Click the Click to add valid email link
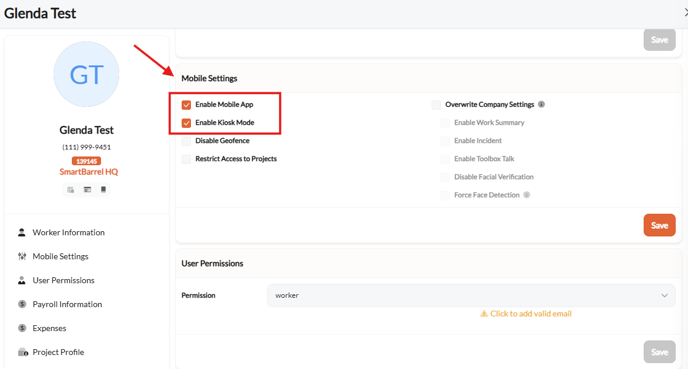The height and width of the screenshot is (369, 688). [530, 314]
